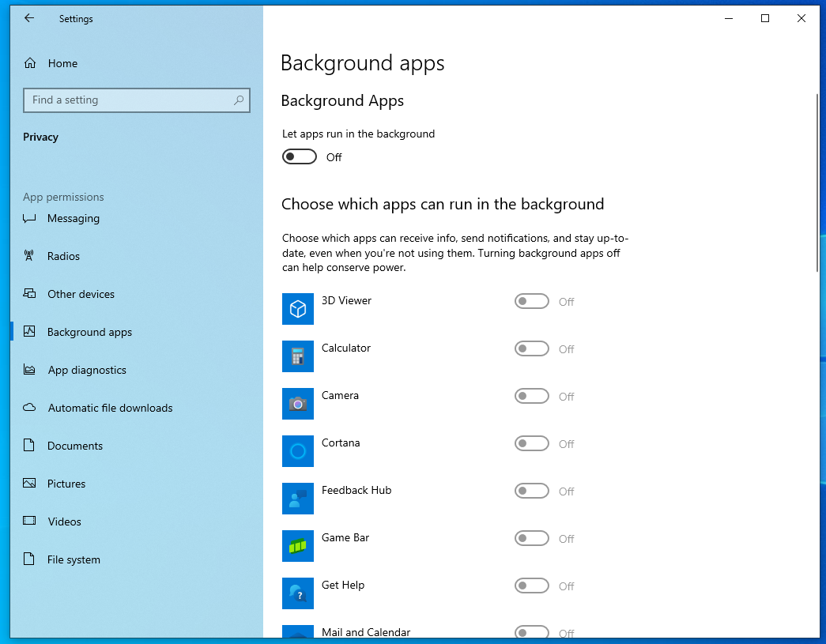Screen dimensions: 826x644
Task: Toggle background access for 3D Viewer
Action: (531, 301)
